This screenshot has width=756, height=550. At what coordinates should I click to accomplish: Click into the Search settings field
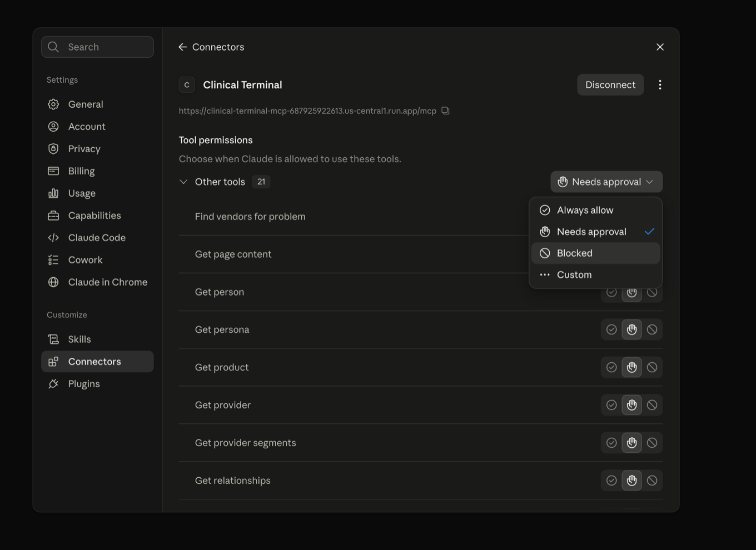tap(97, 47)
